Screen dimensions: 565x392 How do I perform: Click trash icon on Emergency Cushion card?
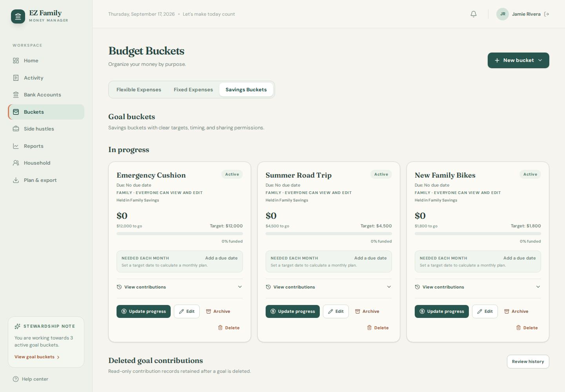220,327
